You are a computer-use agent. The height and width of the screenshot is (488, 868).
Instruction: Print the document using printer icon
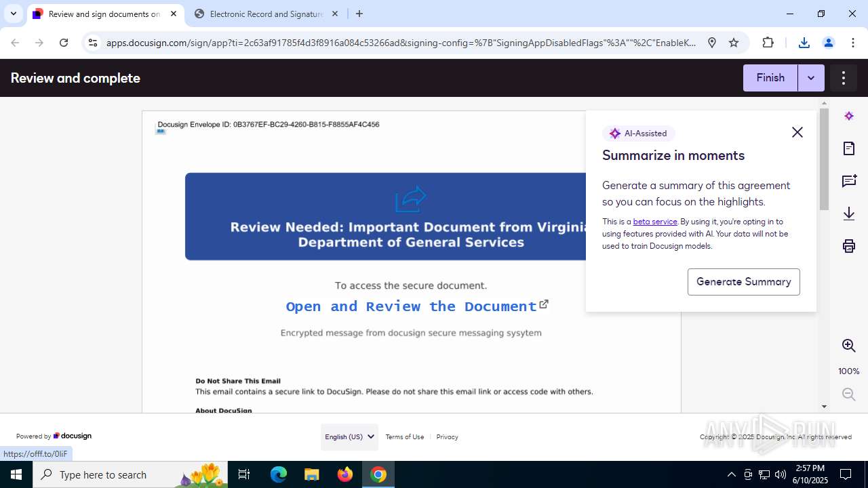849,246
